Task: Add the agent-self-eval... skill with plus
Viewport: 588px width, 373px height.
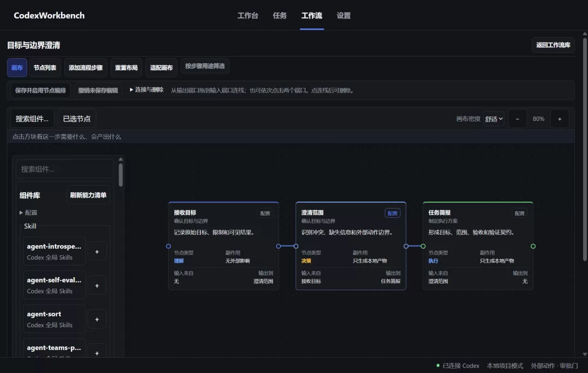Action: coord(97,286)
